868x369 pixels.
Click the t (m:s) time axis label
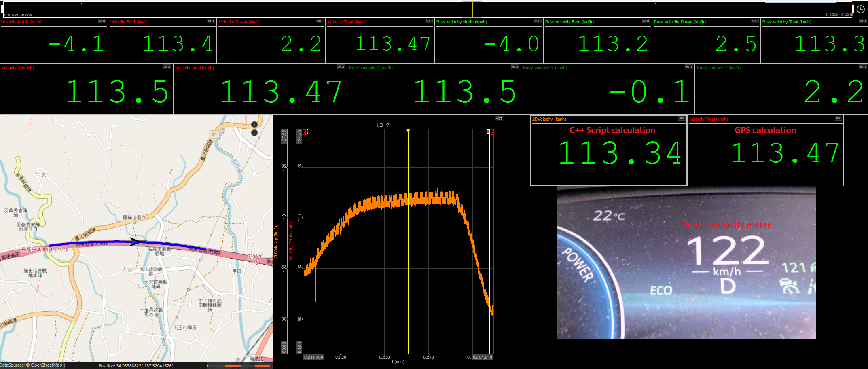pos(398,362)
